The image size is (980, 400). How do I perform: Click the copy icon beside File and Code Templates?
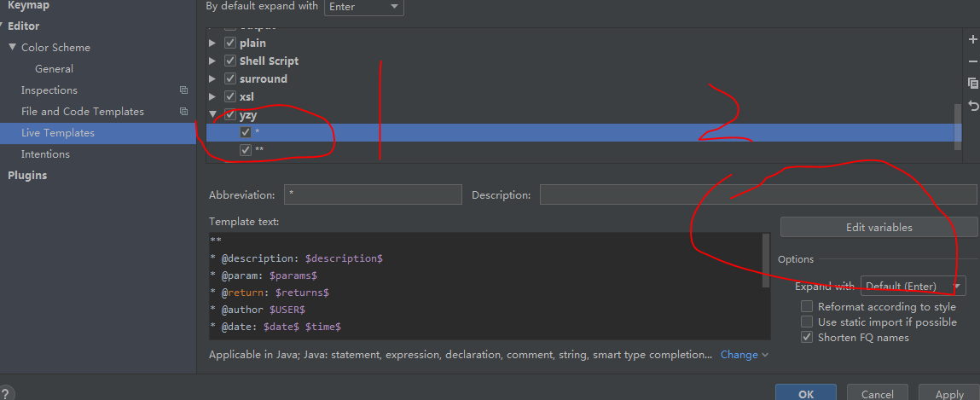[183, 111]
